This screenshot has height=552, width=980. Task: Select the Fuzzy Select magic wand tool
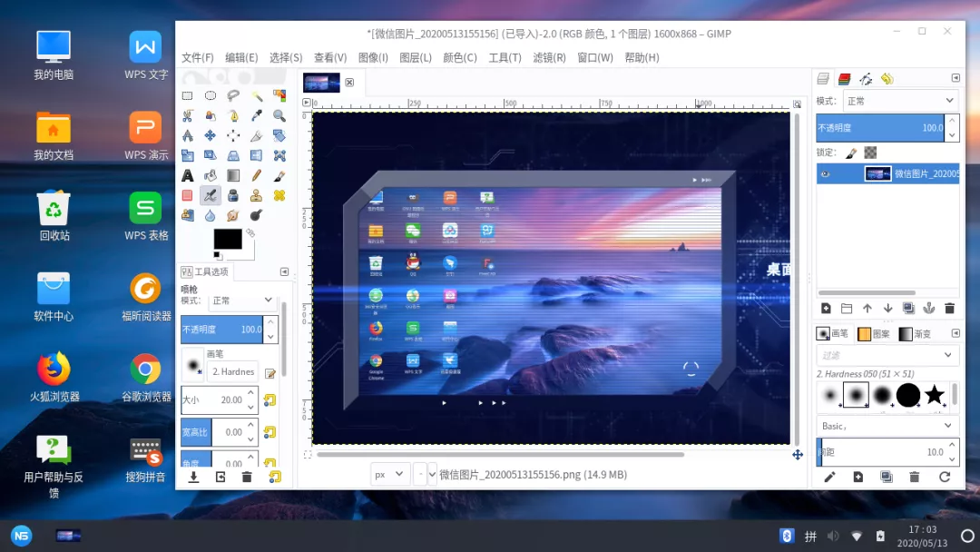click(x=256, y=95)
